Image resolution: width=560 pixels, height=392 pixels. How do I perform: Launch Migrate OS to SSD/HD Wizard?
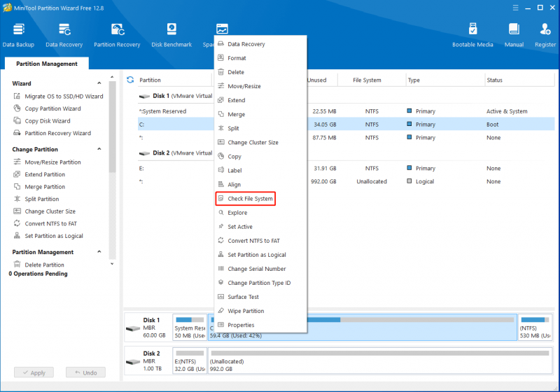tap(58, 96)
